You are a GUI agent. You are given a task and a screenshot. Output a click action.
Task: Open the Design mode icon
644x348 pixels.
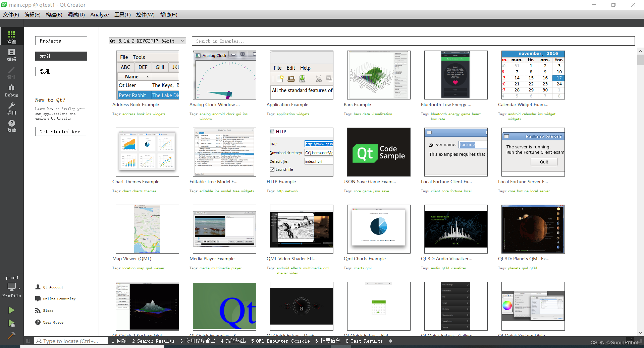12,70
